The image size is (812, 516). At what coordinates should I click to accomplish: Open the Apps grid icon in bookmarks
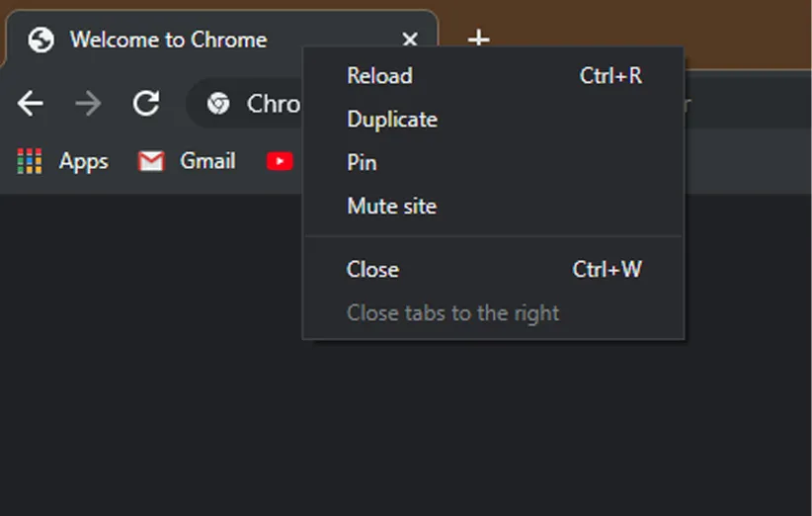[x=30, y=161]
